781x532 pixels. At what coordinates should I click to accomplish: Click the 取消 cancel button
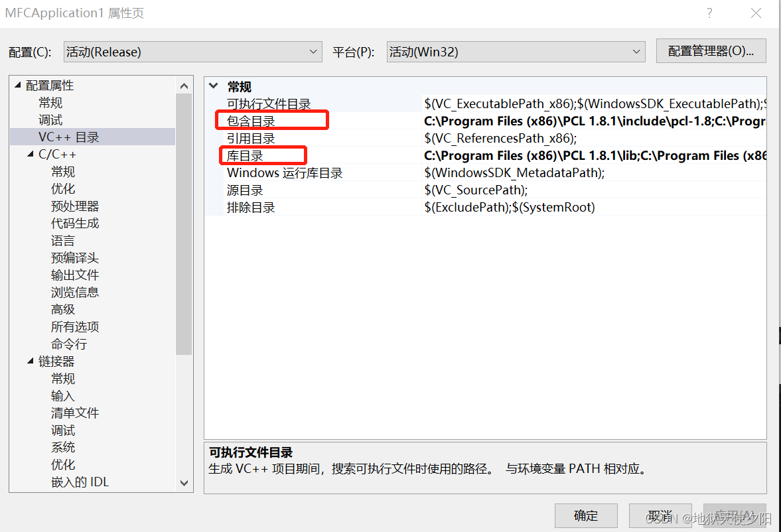click(x=660, y=515)
